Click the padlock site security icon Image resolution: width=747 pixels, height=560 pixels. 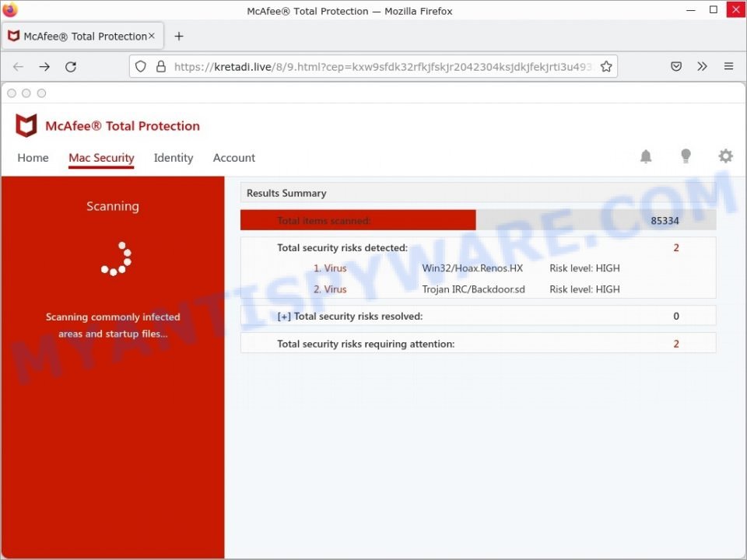(x=161, y=67)
